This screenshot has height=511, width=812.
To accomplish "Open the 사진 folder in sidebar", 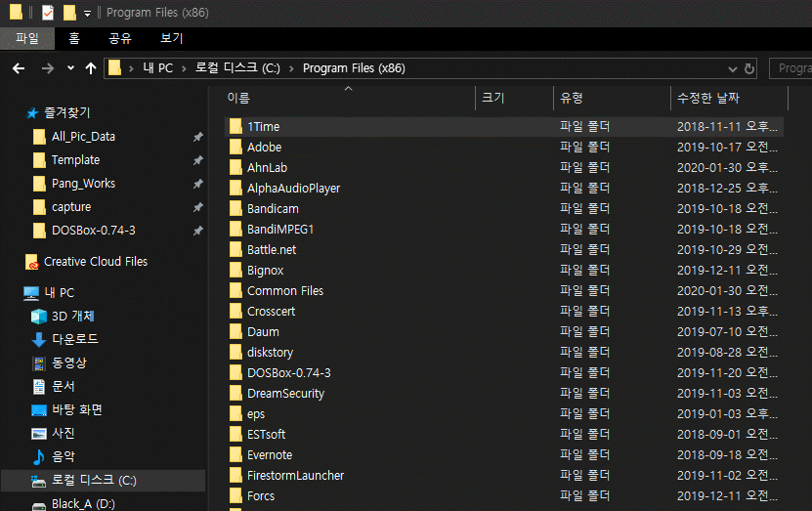I will [64, 433].
